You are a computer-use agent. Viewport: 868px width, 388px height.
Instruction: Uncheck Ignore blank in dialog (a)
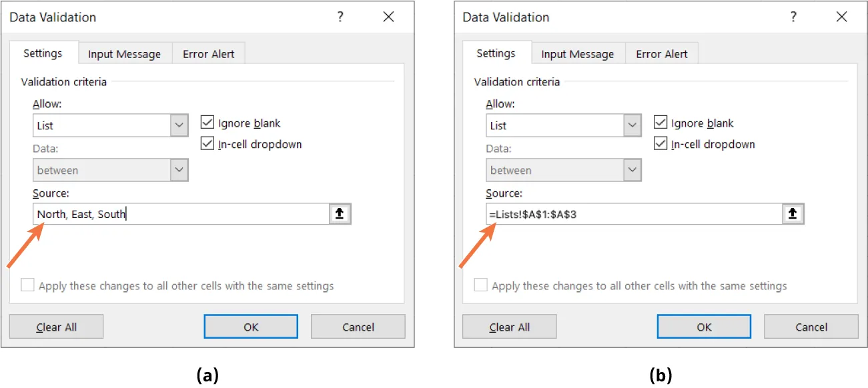[x=207, y=122]
